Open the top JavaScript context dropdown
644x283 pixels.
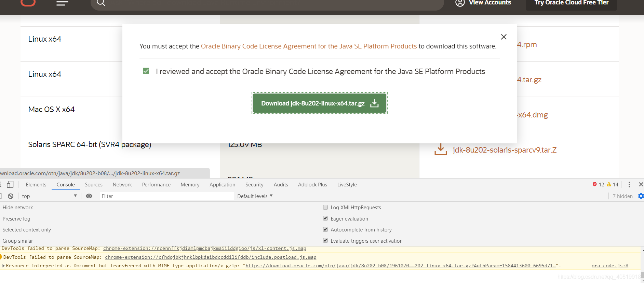[49, 196]
